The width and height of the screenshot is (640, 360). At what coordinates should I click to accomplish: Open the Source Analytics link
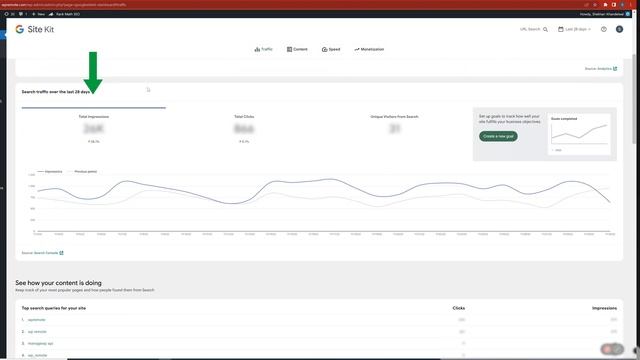click(x=601, y=69)
